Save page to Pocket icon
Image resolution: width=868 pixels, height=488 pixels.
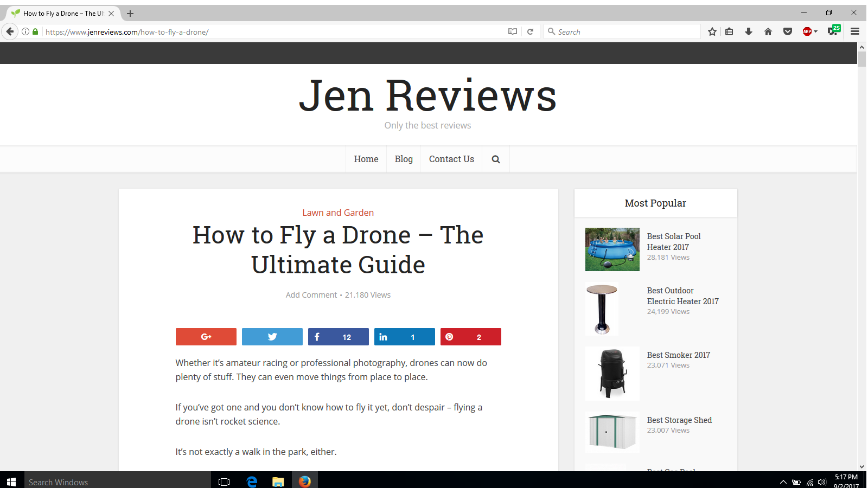click(x=788, y=32)
